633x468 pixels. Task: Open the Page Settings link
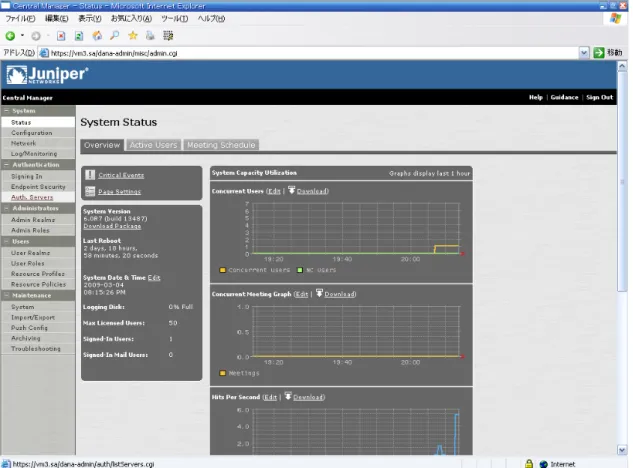(x=119, y=191)
